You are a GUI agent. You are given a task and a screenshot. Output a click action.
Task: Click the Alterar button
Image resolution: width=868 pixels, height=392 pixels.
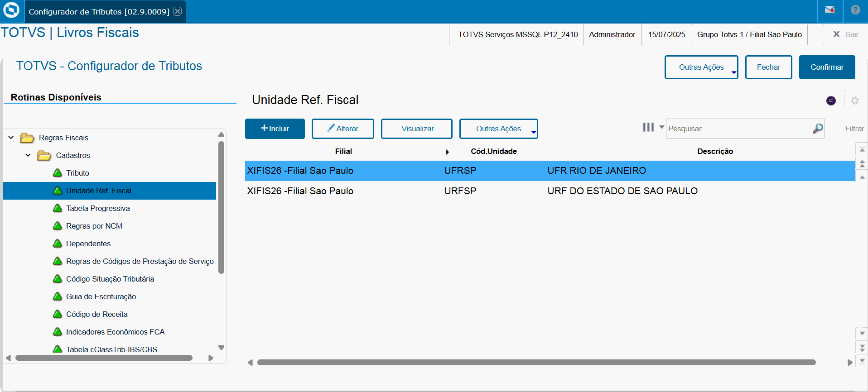coord(343,129)
